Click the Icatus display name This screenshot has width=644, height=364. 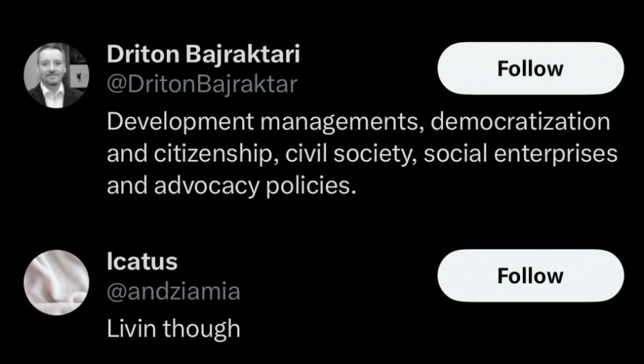click(142, 262)
